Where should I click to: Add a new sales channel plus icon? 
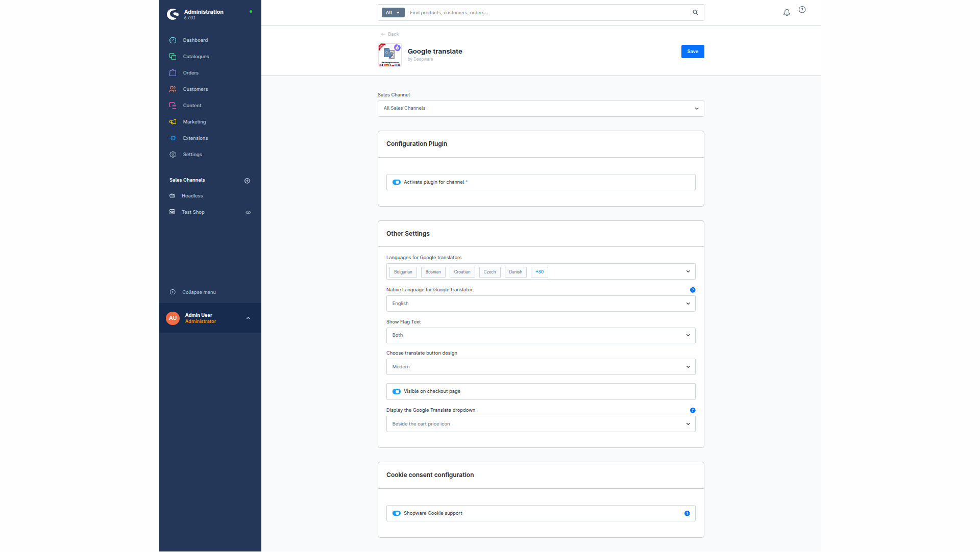click(247, 181)
